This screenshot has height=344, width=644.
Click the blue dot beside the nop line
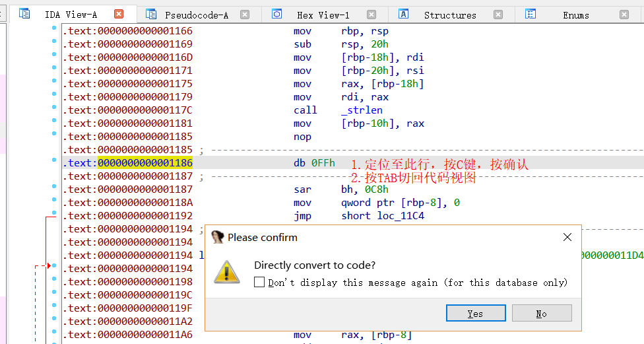point(54,137)
